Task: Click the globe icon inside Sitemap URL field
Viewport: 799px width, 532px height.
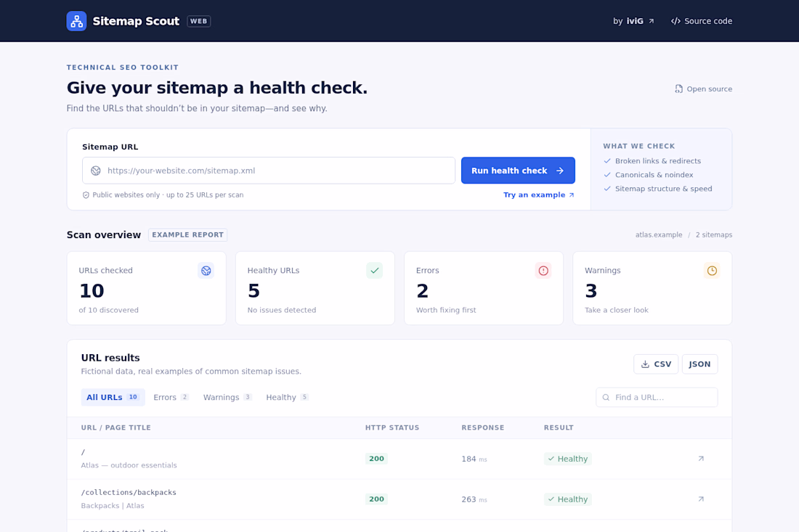Action: tap(96, 171)
